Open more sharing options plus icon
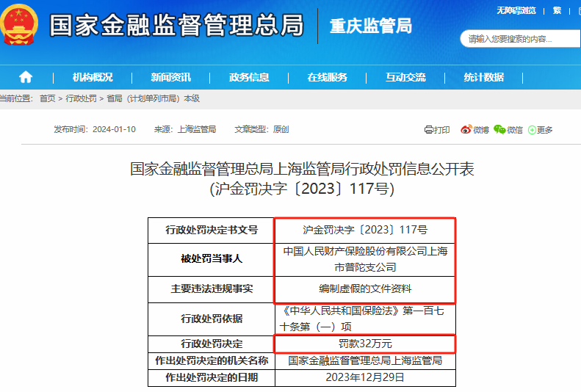Viewport: 581px width, 392px height. pyautogui.click(x=532, y=130)
